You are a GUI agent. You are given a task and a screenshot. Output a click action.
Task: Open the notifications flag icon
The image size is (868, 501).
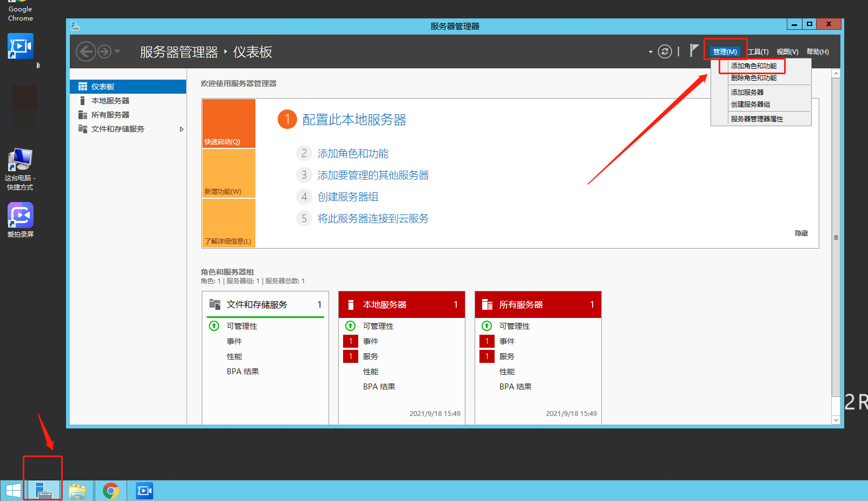click(694, 50)
